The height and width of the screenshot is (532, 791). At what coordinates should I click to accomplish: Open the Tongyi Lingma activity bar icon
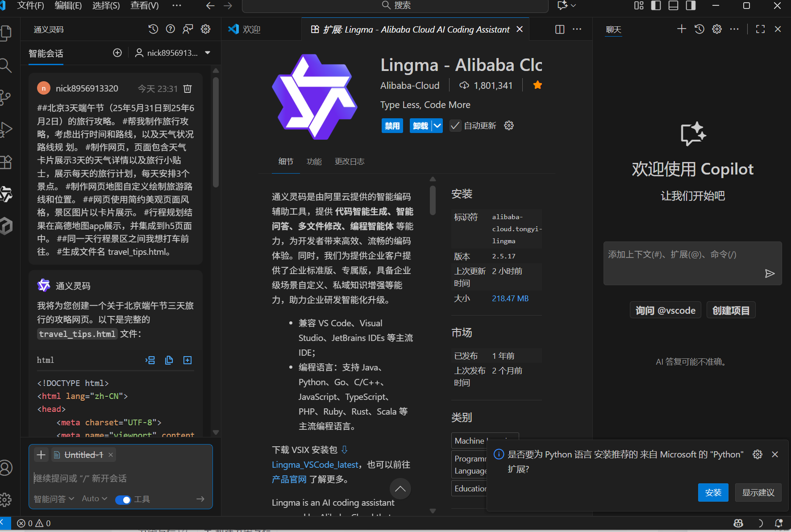[6, 194]
